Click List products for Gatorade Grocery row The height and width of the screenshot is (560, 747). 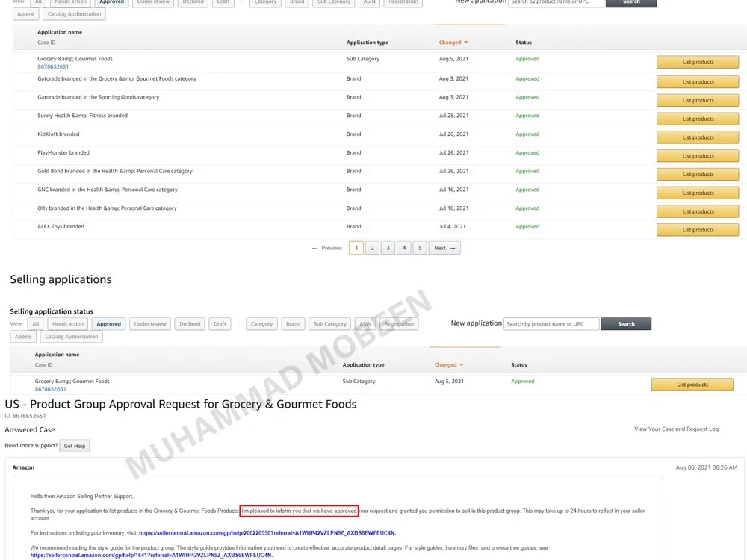click(698, 82)
